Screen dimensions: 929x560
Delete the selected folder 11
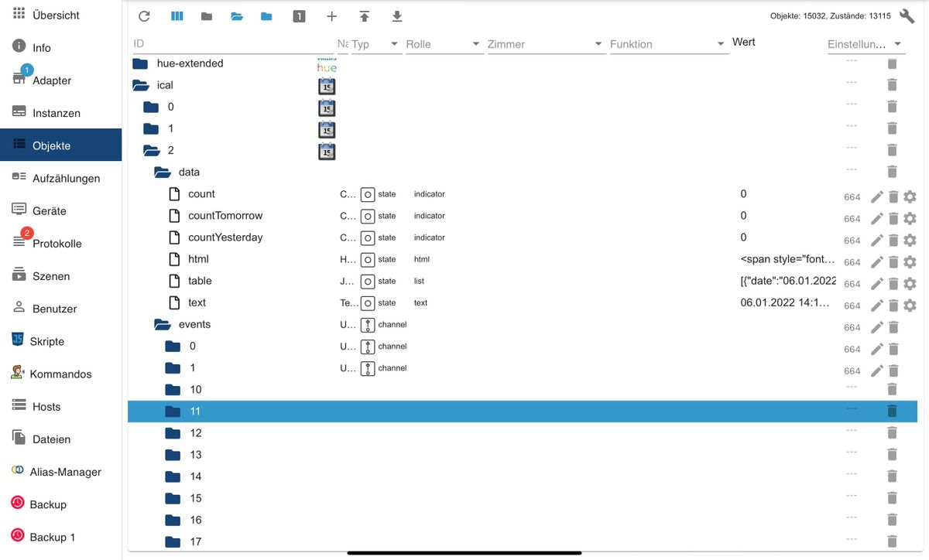click(892, 411)
